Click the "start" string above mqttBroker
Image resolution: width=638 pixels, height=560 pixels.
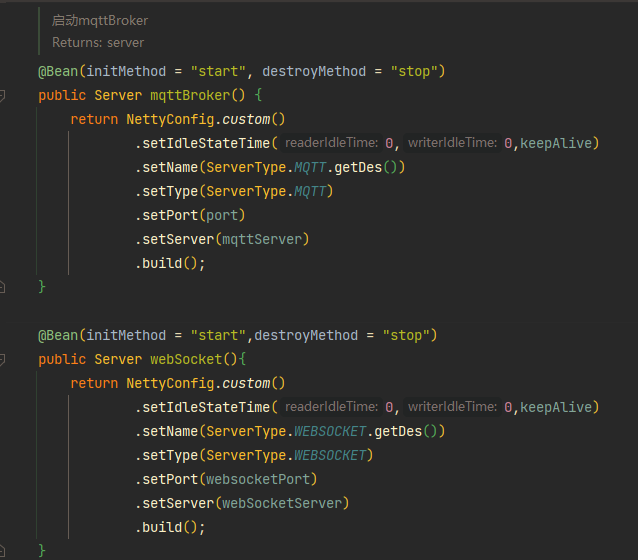click(218, 71)
